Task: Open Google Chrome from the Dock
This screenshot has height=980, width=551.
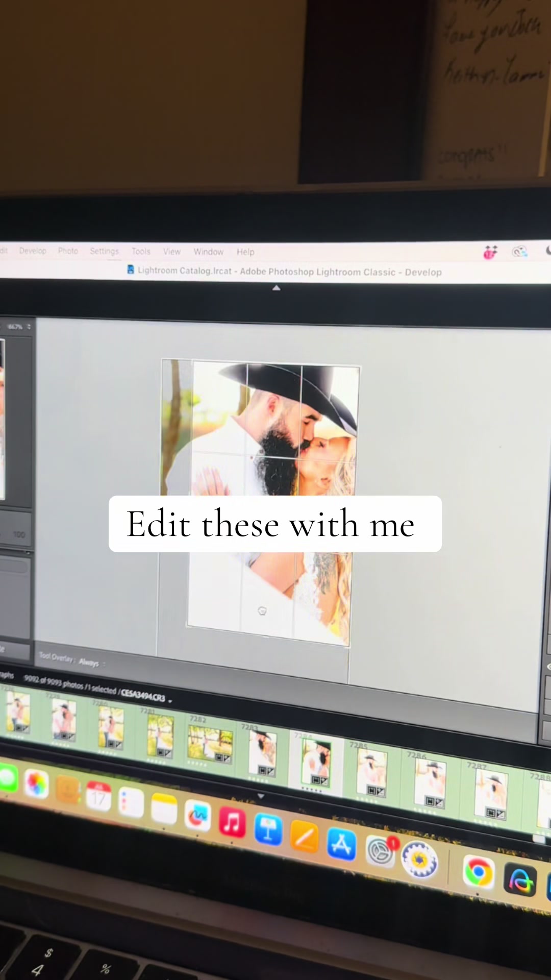Action: [x=479, y=873]
